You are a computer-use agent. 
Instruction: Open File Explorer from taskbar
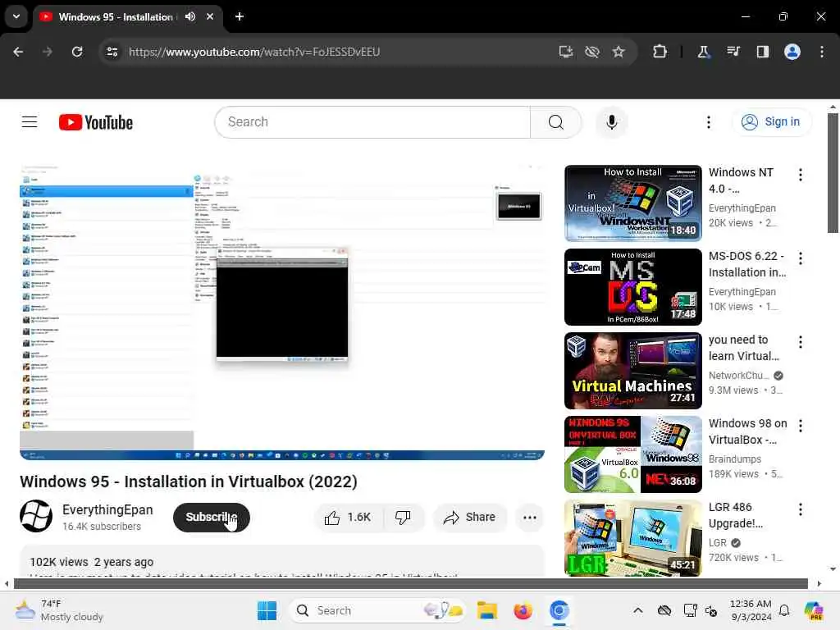coord(487,610)
